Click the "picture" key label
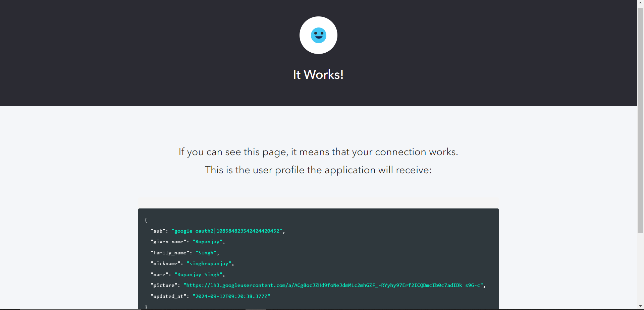Image resolution: width=644 pixels, height=310 pixels. pos(164,285)
